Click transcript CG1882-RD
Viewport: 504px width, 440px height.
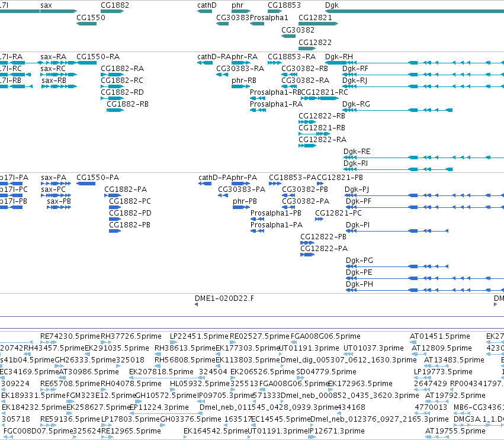click(x=122, y=92)
